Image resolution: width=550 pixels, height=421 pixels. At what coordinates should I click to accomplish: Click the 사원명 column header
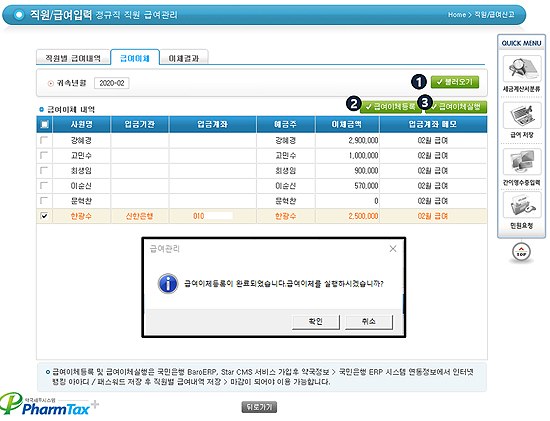tap(81, 124)
